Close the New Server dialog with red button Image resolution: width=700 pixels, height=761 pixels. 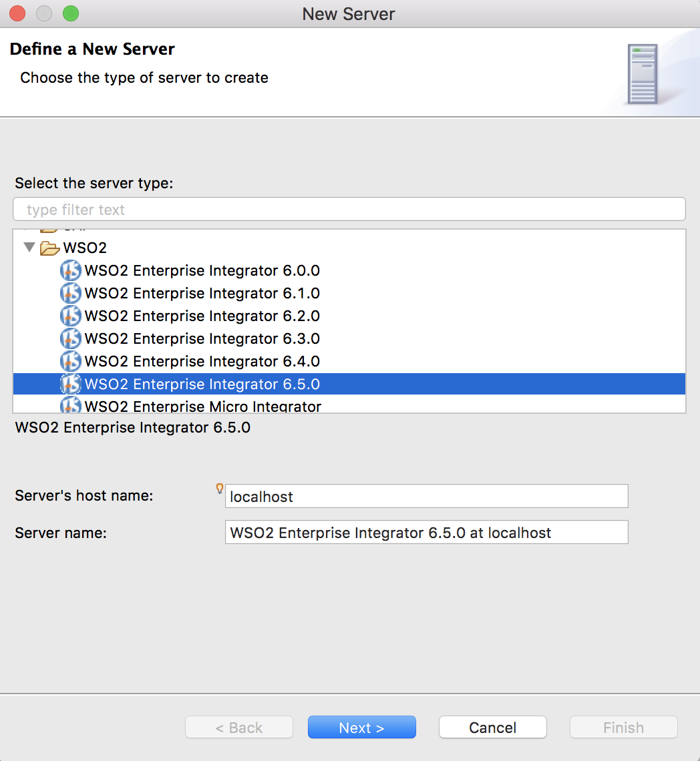(17, 13)
